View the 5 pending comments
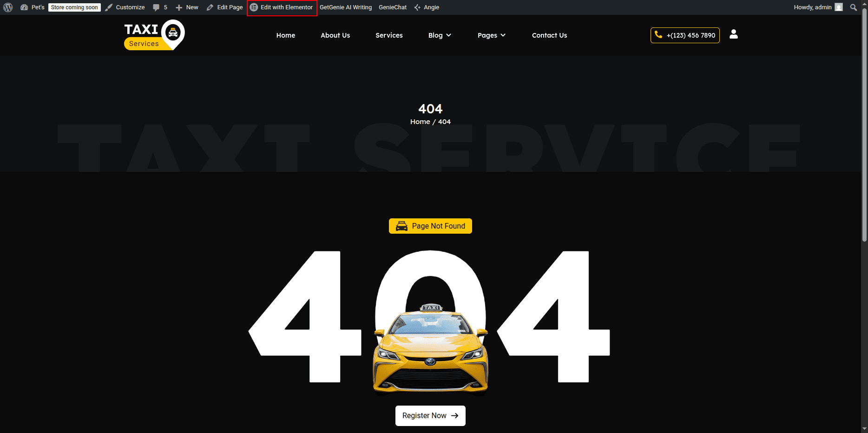The image size is (868, 433). 160,7
